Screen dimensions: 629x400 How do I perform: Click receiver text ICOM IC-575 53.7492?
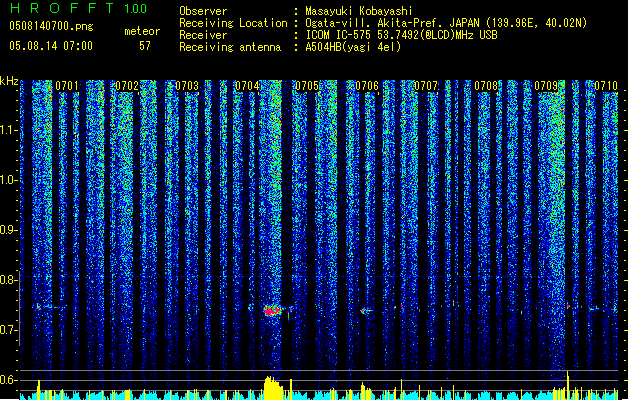(401, 35)
